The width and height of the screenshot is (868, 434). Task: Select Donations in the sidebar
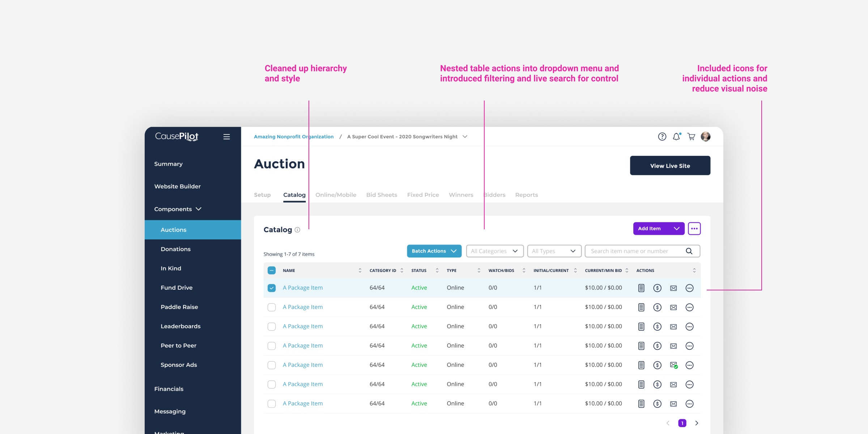pyautogui.click(x=175, y=249)
